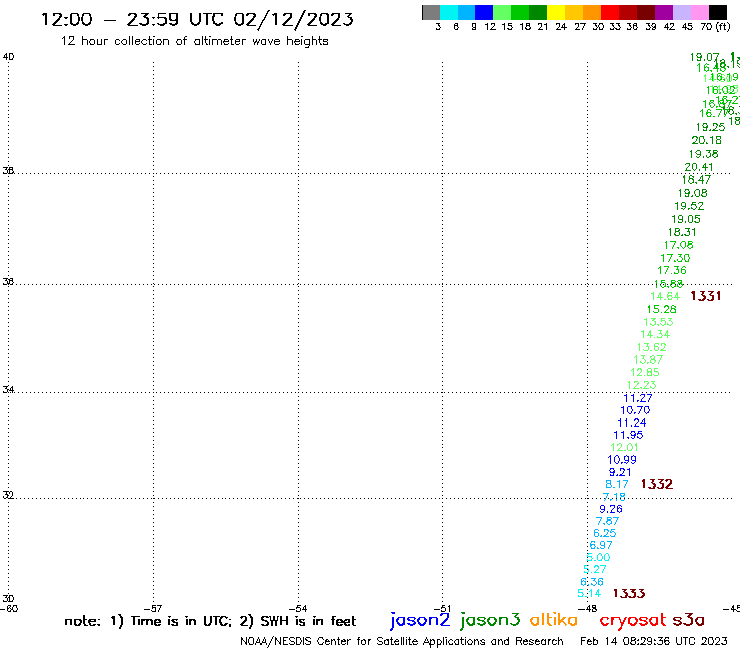Click the note about UTC time and SWH
The width and height of the screenshot is (740, 650).
[210, 621]
